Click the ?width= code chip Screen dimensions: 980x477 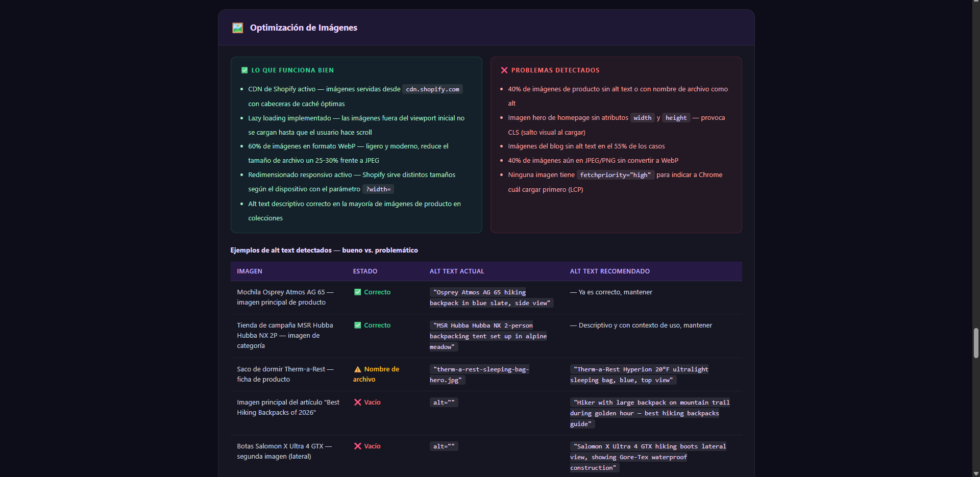378,189
